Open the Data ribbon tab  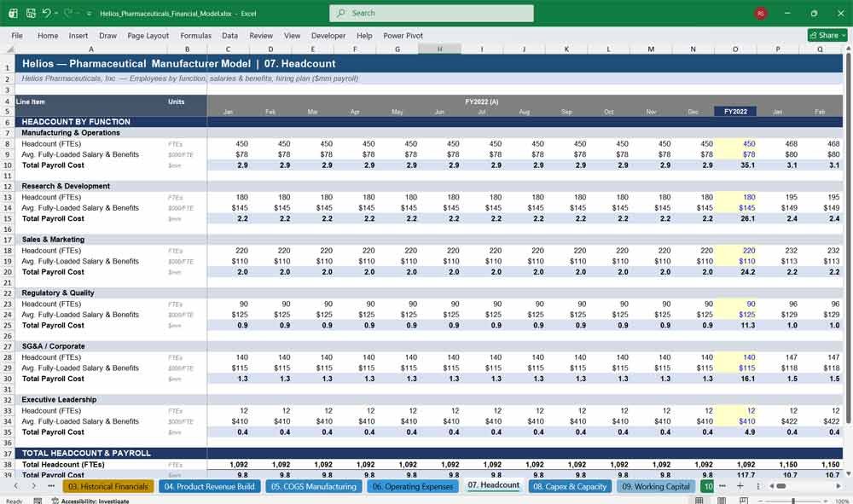pyautogui.click(x=229, y=35)
